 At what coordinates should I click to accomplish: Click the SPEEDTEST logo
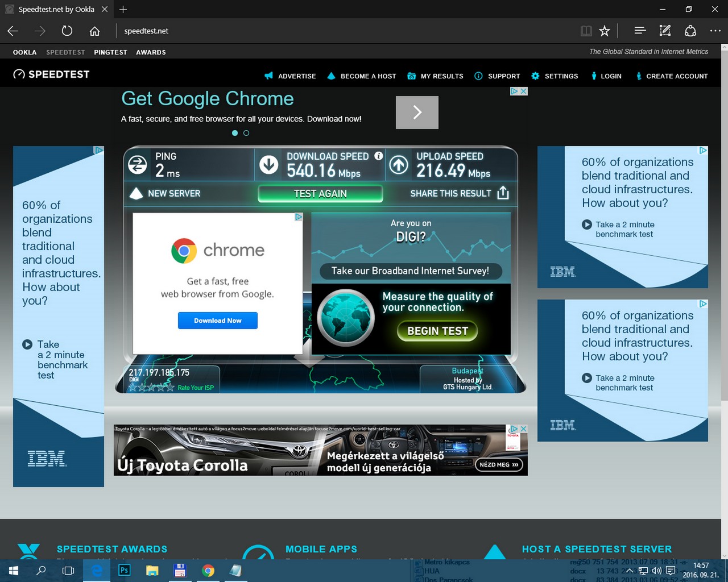click(x=51, y=74)
